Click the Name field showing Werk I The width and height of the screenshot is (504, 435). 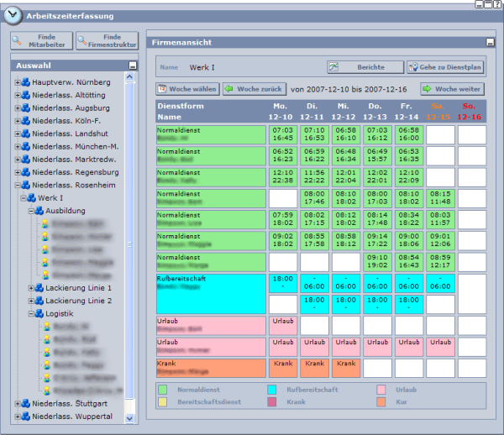[202, 67]
